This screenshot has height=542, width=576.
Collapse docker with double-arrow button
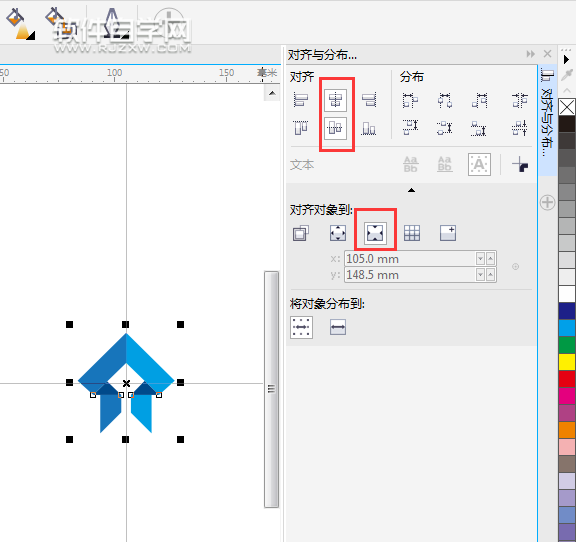(530, 54)
